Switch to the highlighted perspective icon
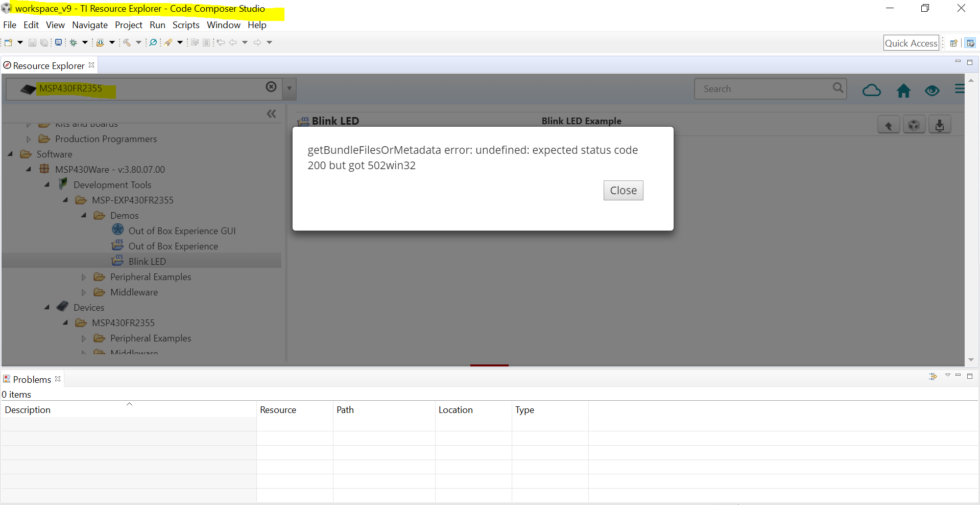 [x=971, y=43]
